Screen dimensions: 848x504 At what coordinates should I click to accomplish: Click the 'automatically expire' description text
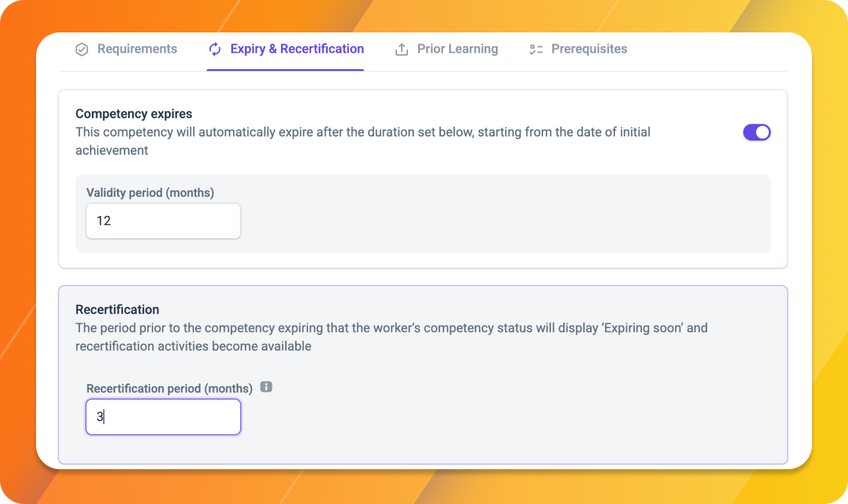click(x=363, y=141)
